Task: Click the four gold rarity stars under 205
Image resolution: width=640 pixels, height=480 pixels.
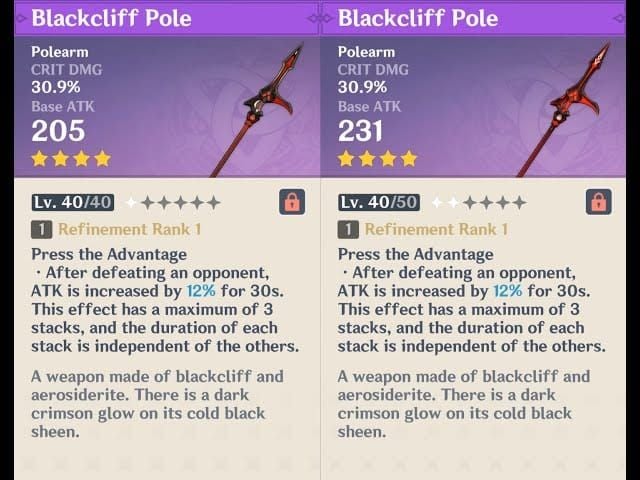Action: pyautogui.click(x=70, y=158)
